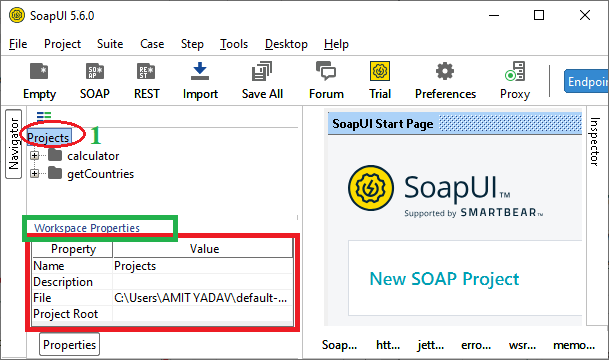The width and height of the screenshot is (609, 361).
Task: Click the Property column header
Action: click(x=73, y=249)
